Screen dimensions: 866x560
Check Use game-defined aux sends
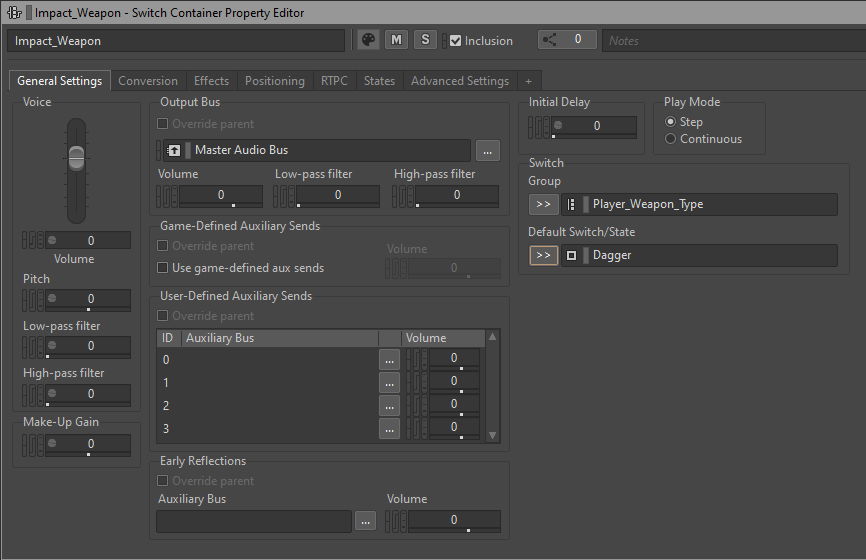pos(162,268)
